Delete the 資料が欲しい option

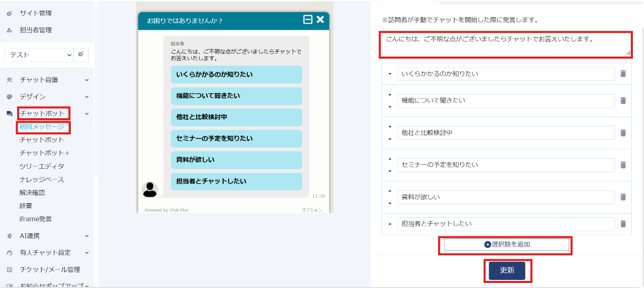pos(623,197)
